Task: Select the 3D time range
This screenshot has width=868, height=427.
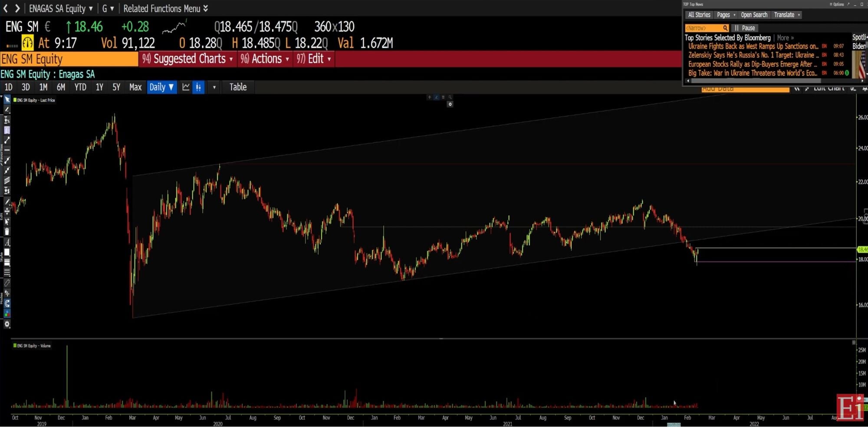Action: pos(26,87)
